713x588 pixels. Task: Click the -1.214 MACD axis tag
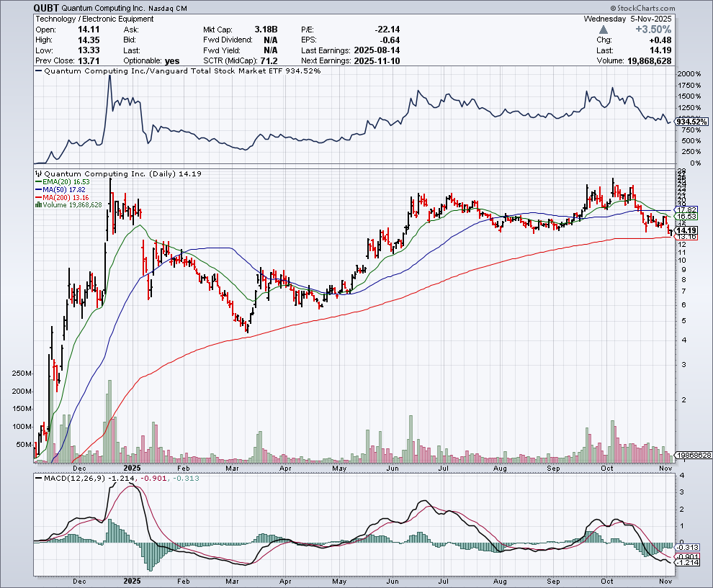point(688,563)
